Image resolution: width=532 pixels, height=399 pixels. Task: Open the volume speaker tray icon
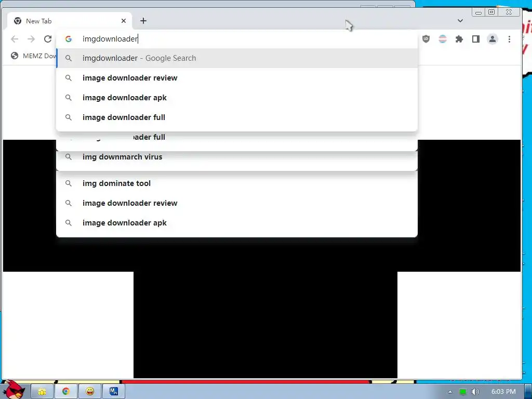coord(475,392)
